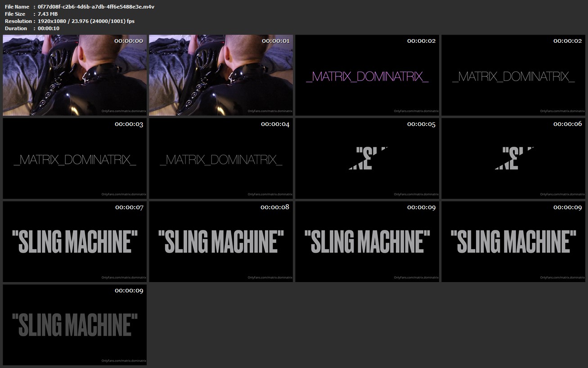This screenshot has height=368, width=588.
Task: Click the file size value 7.43 MB
Action: tap(48, 14)
